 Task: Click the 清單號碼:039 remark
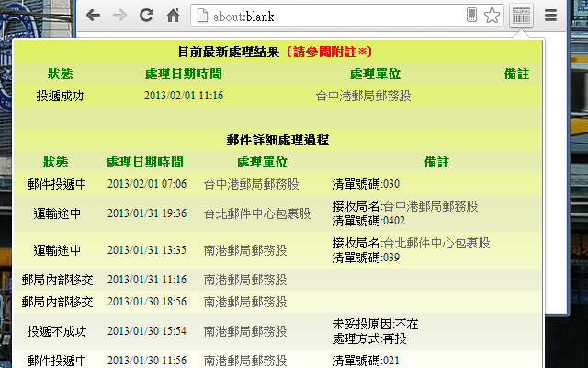[366, 258]
